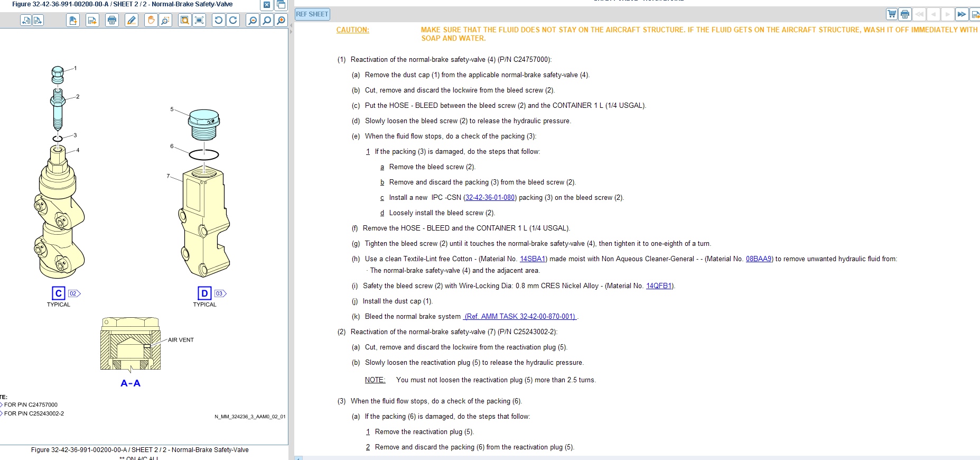Open material link 14QFB1

659,286
